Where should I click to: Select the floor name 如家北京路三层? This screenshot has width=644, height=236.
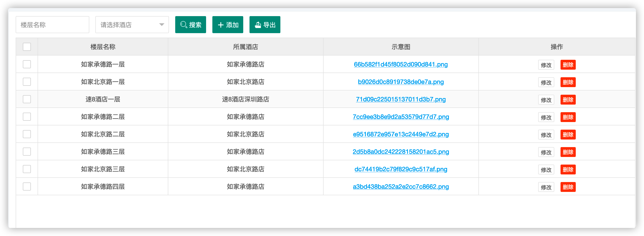(103, 169)
